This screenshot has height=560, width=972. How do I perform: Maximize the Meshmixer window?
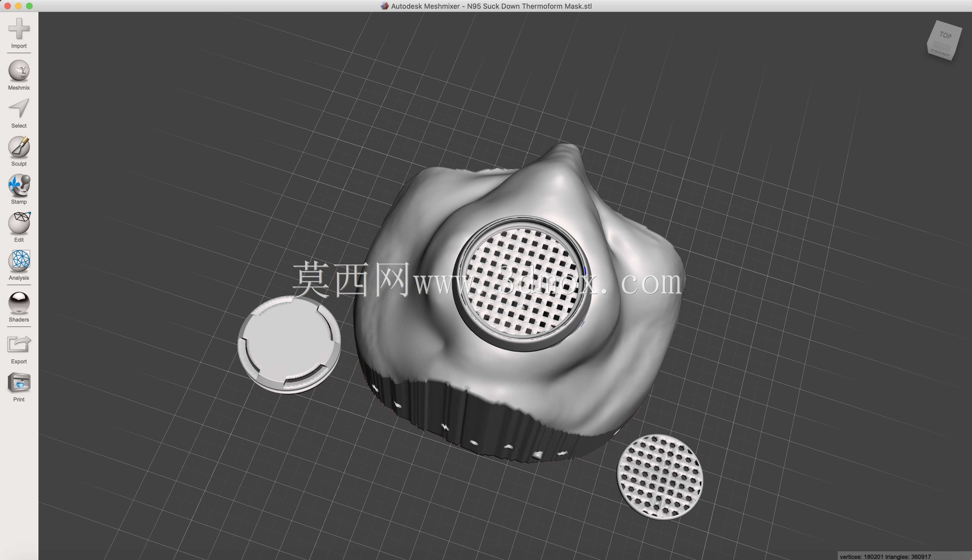pyautogui.click(x=29, y=6)
